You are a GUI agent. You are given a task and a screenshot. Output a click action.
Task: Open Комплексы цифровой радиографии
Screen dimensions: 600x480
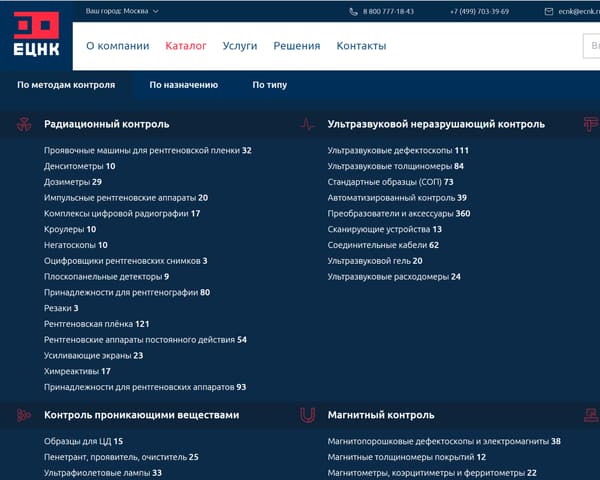122,214
